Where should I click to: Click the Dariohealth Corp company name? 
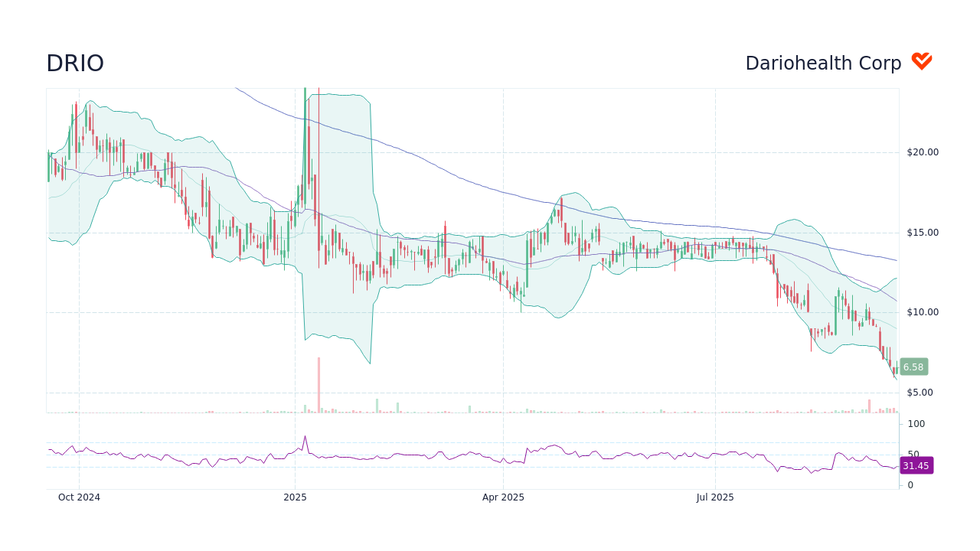(x=823, y=64)
